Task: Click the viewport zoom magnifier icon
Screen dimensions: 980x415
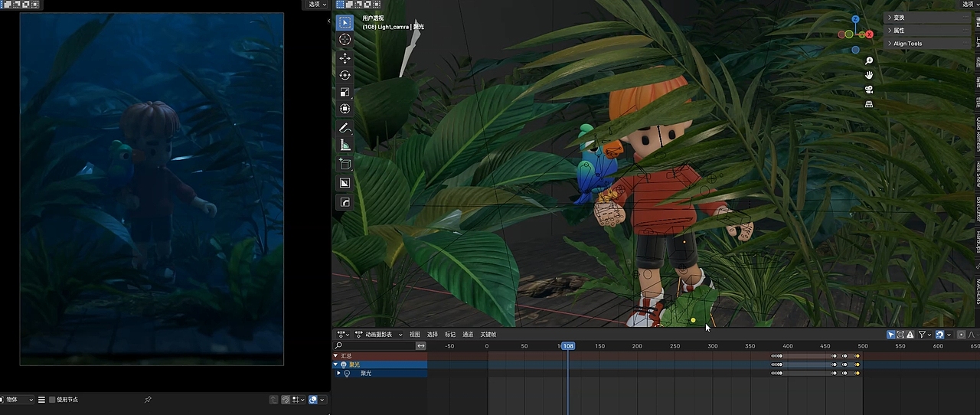Action: point(869,60)
